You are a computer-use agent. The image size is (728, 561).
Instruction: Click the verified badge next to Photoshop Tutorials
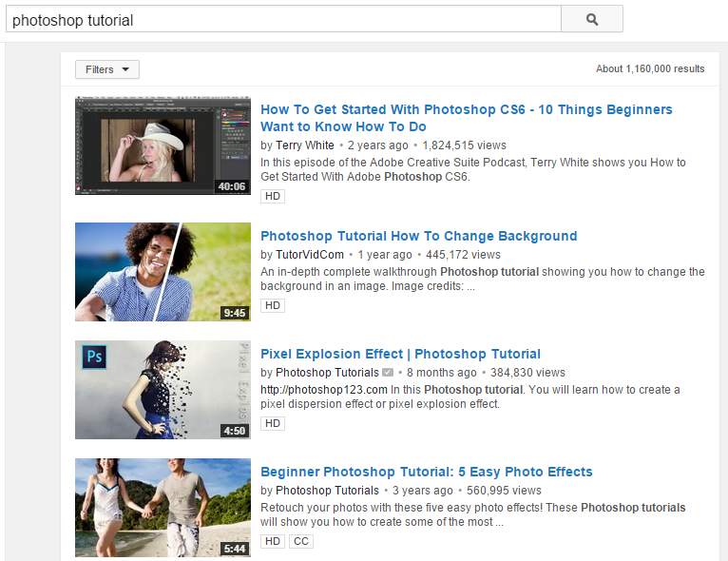pyautogui.click(x=388, y=373)
